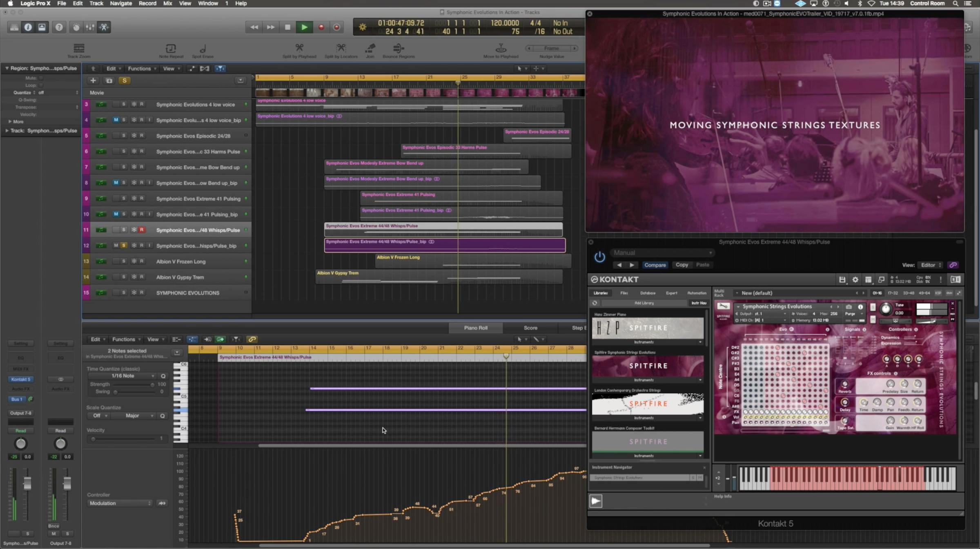The height and width of the screenshot is (549, 980).
Task: Solo the Albion V Frozen Long track
Action: coord(124,261)
